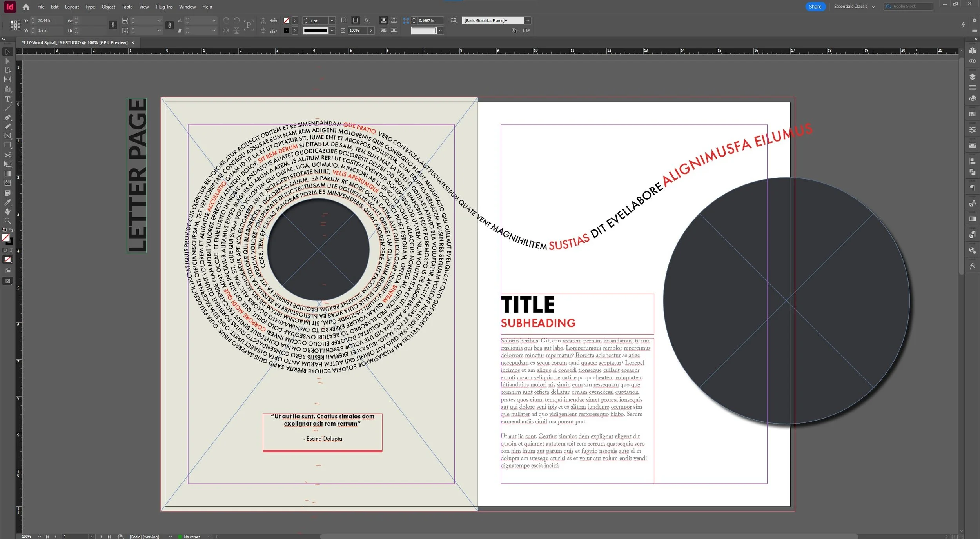980x539 pixels.
Task: Select the Scissors tool
Action: (7, 155)
